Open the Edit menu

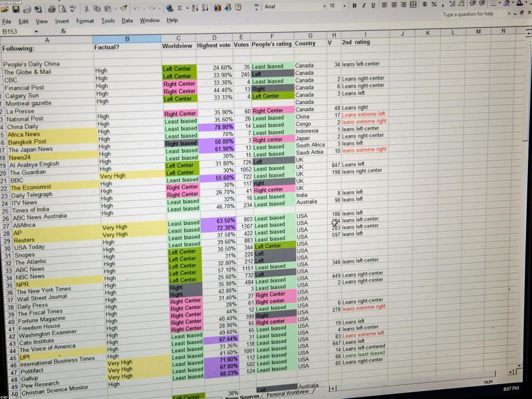point(23,21)
